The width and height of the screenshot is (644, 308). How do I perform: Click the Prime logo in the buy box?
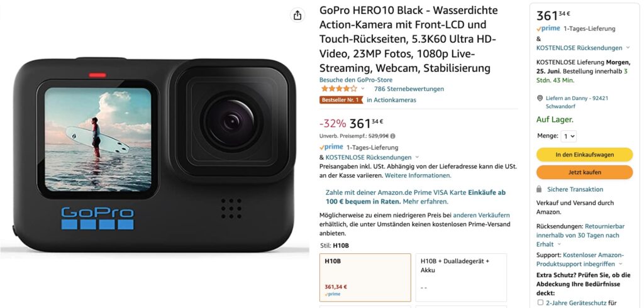pyautogui.click(x=548, y=28)
